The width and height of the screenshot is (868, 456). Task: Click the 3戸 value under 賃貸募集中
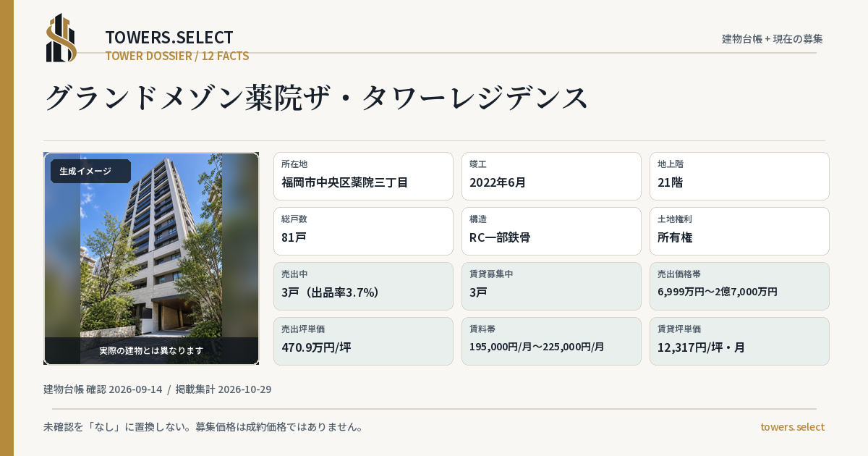[x=478, y=292]
